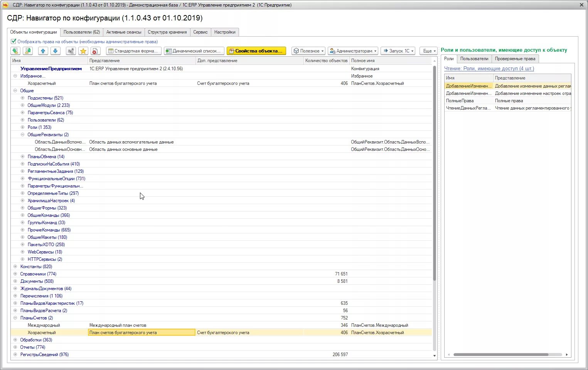Select the 'Обработки (363)' row
Image resolution: width=588 pixels, height=370 pixels.
pos(221,340)
